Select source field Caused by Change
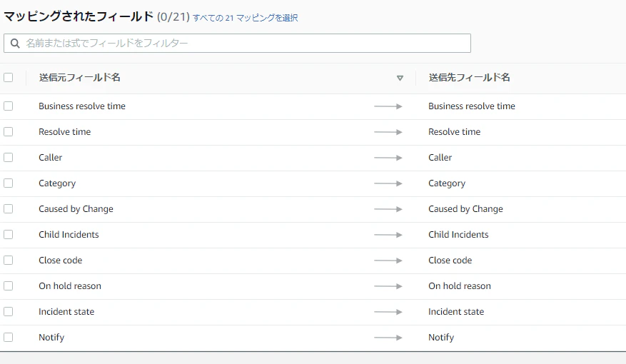Viewport: 626px width, 364px height. coord(76,208)
